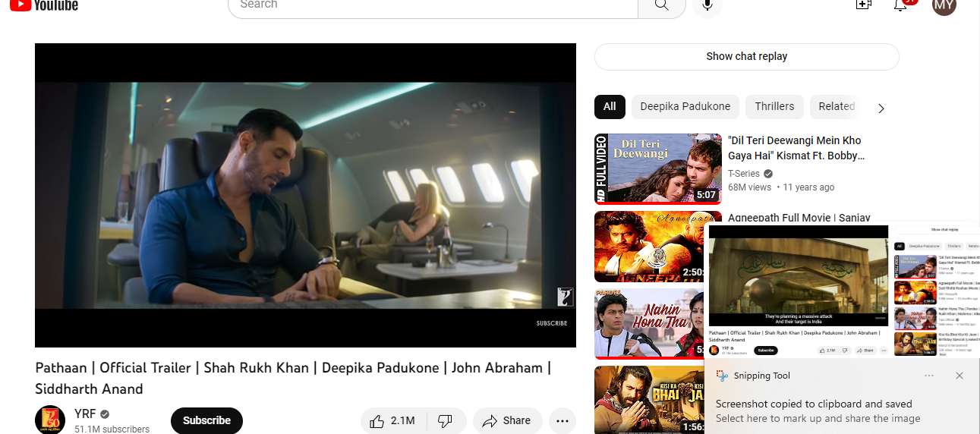Screen dimensions: 980x434
Task: Open Dil Teri Deewangi video title
Action: tap(795, 148)
